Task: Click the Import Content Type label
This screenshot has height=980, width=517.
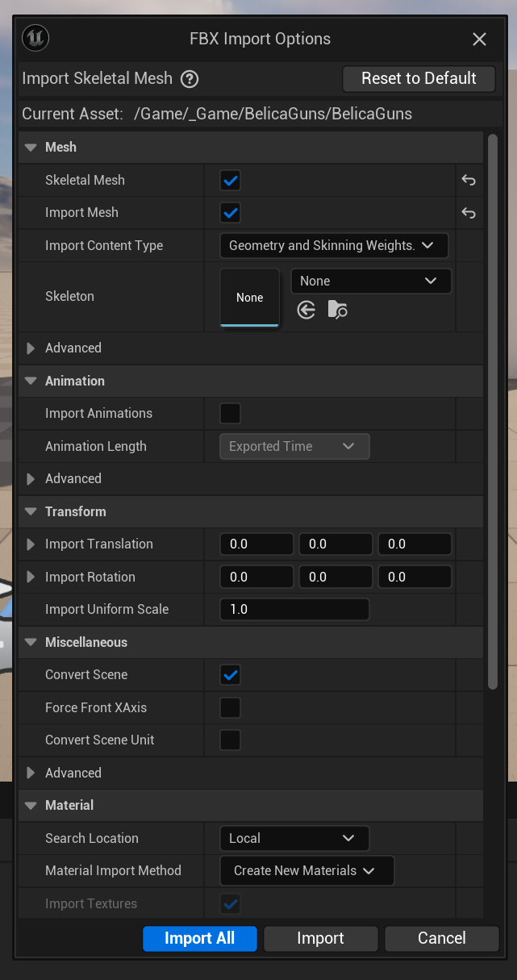Action: pyautogui.click(x=104, y=246)
